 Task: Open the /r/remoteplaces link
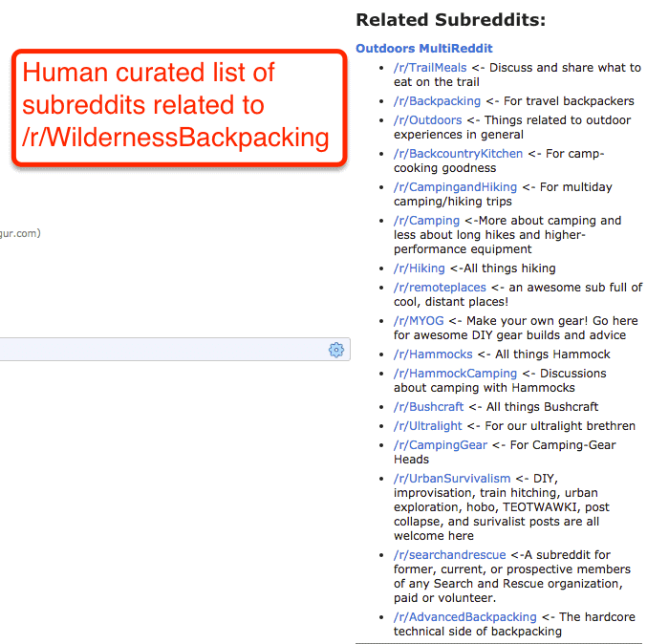click(x=440, y=288)
